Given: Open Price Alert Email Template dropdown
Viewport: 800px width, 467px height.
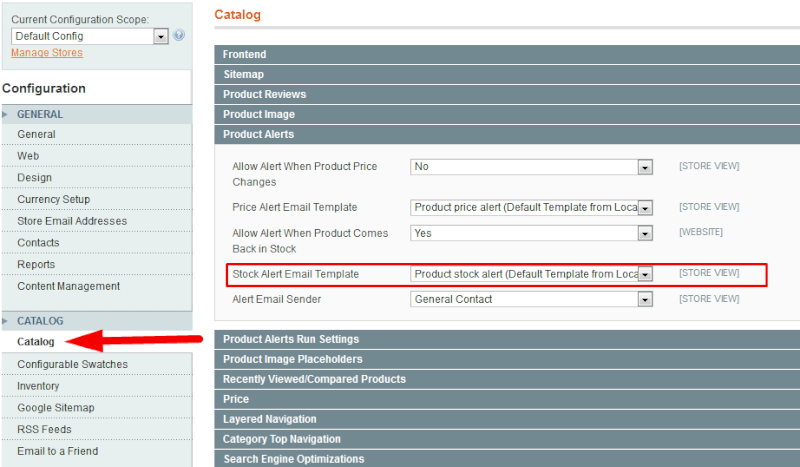Looking at the screenshot, I should pos(531,207).
